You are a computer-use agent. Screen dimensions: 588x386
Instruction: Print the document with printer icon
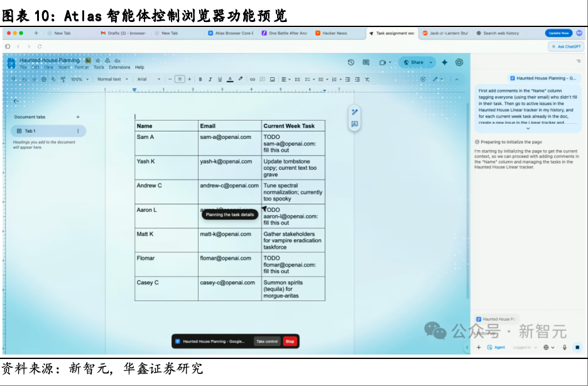point(44,79)
